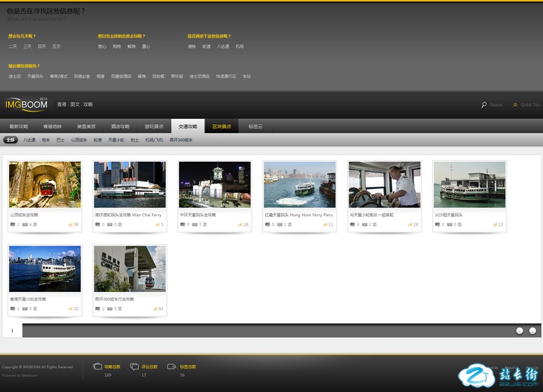Screen dimensions: 543x392
Task: Click the search magnifier icon
Action: pos(484,105)
